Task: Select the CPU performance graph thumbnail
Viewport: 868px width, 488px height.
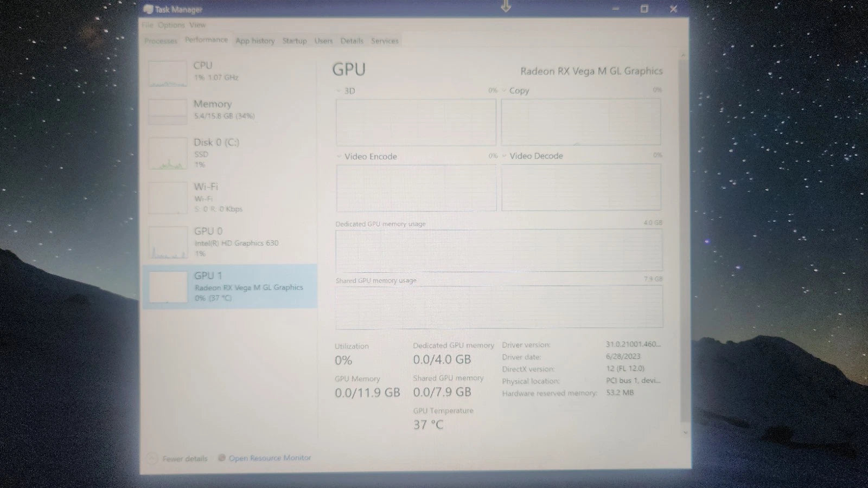Action: (168, 74)
